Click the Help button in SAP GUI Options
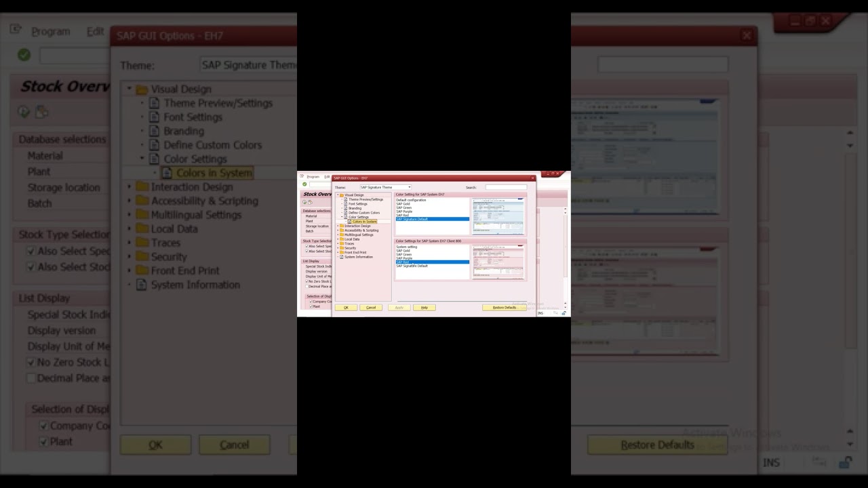Screen dimensions: 868x488 (x=424, y=308)
